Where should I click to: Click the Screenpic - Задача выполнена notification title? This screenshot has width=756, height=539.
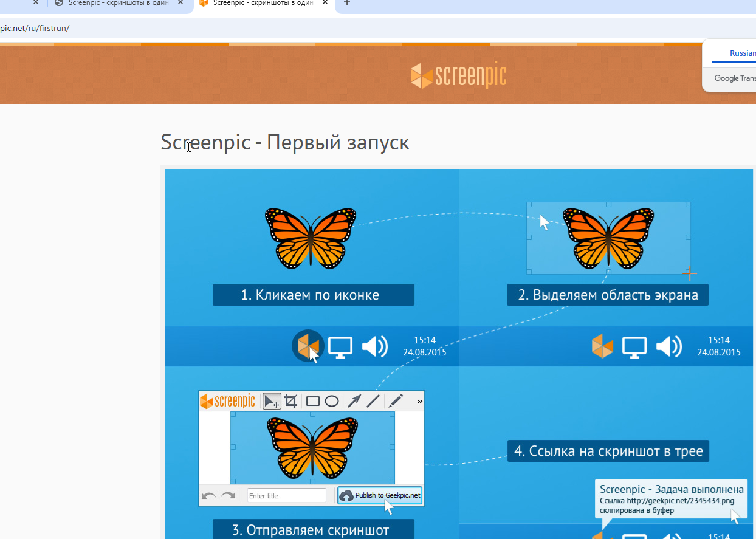coord(672,489)
